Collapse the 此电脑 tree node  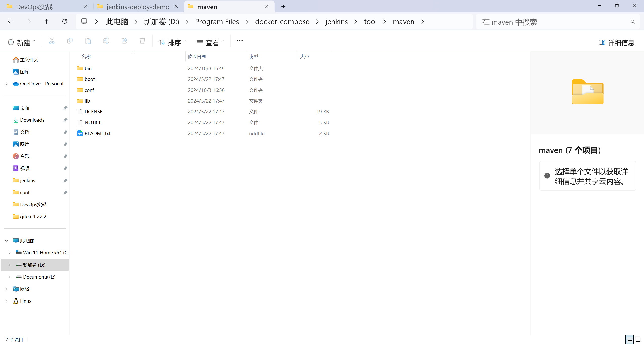coord(7,241)
